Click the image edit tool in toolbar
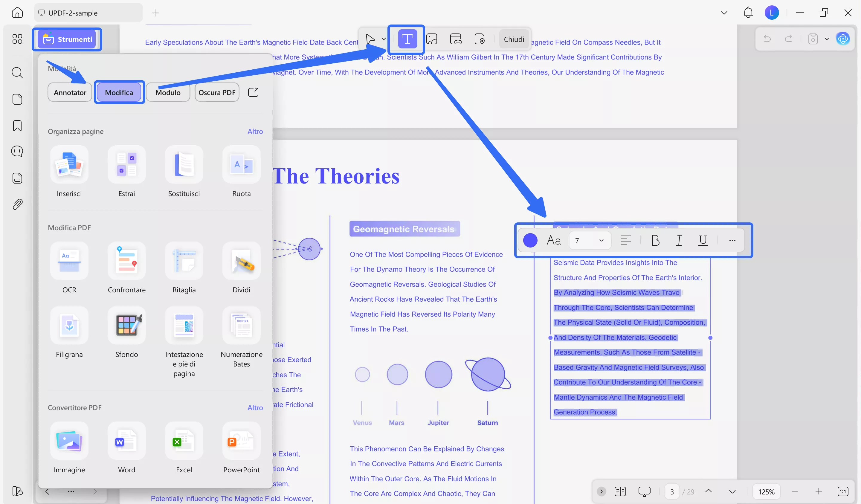 (x=432, y=39)
